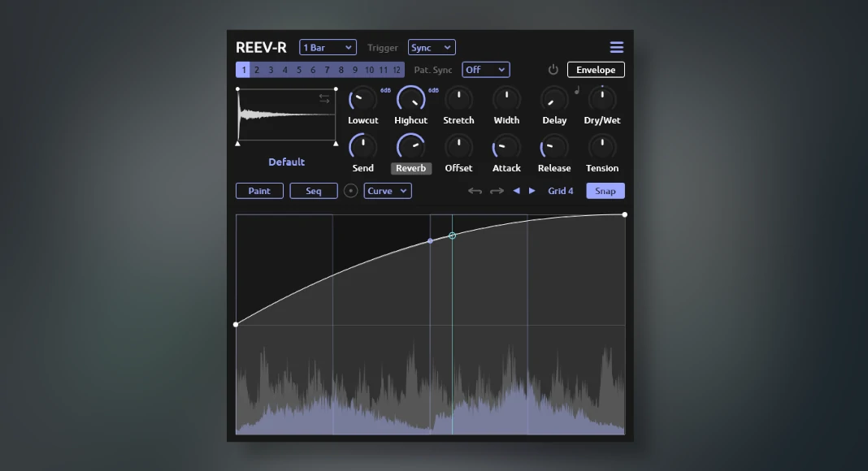The image size is (868, 471).
Task: Select pattern 12 tab
Action: pyautogui.click(x=397, y=70)
